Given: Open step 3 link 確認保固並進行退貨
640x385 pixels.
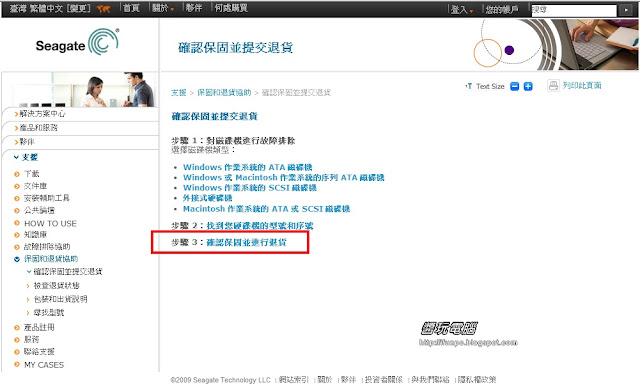Looking at the screenshot, I should pos(247,243).
